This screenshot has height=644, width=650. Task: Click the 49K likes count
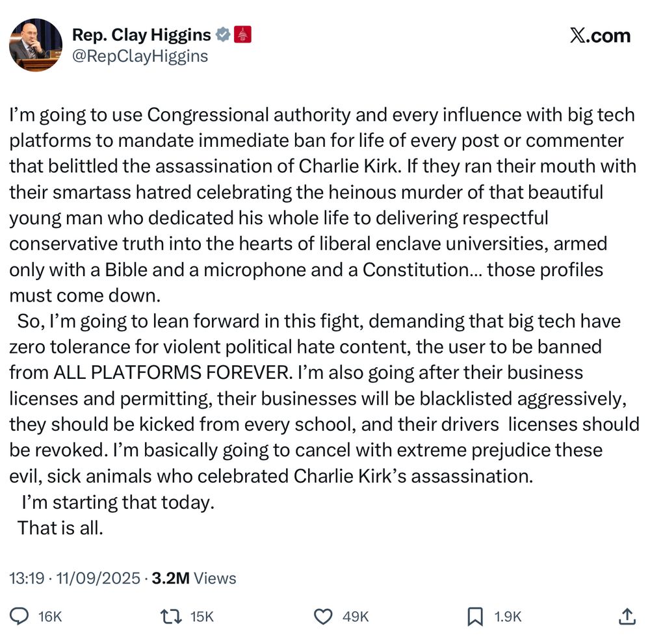pos(356,617)
